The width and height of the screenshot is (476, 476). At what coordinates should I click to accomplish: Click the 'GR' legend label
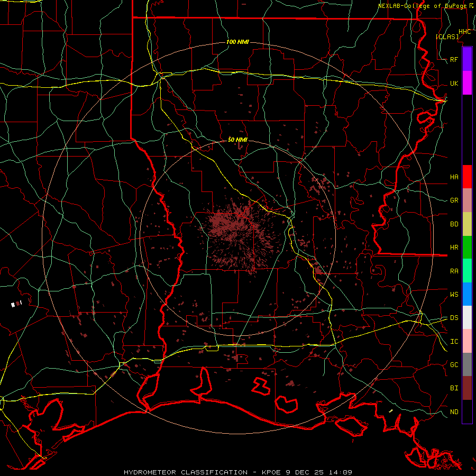454,200
